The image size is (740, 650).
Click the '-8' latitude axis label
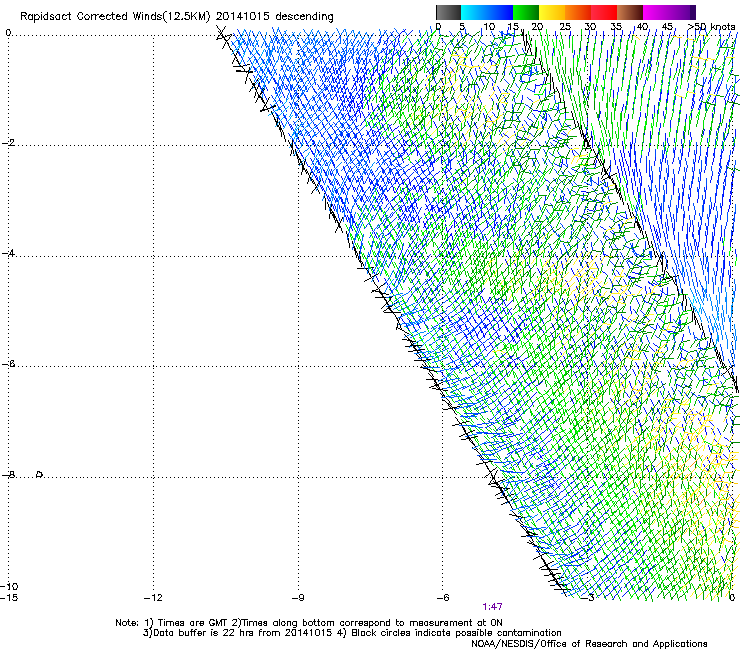tap(8, 474)
